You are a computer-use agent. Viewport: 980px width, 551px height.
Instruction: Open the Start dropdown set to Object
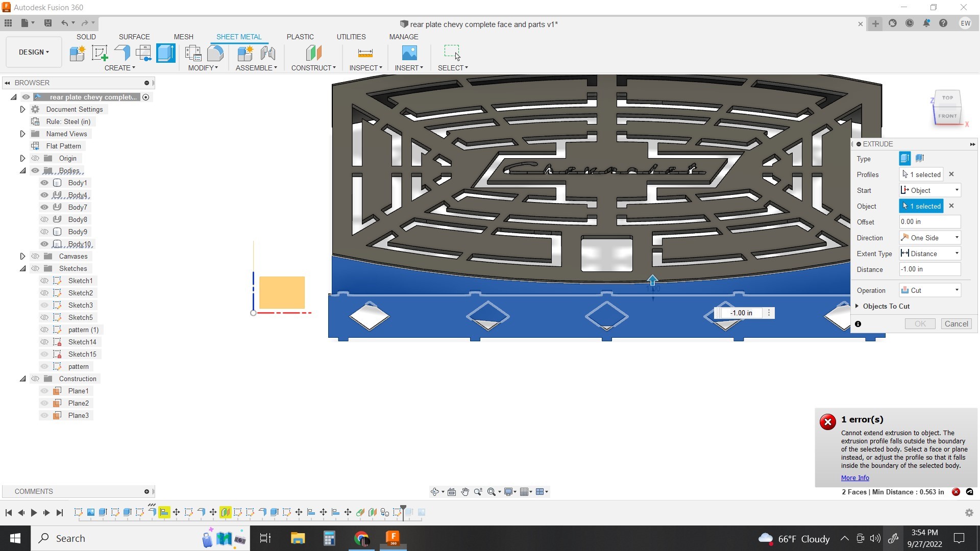(x=930, y=190)
